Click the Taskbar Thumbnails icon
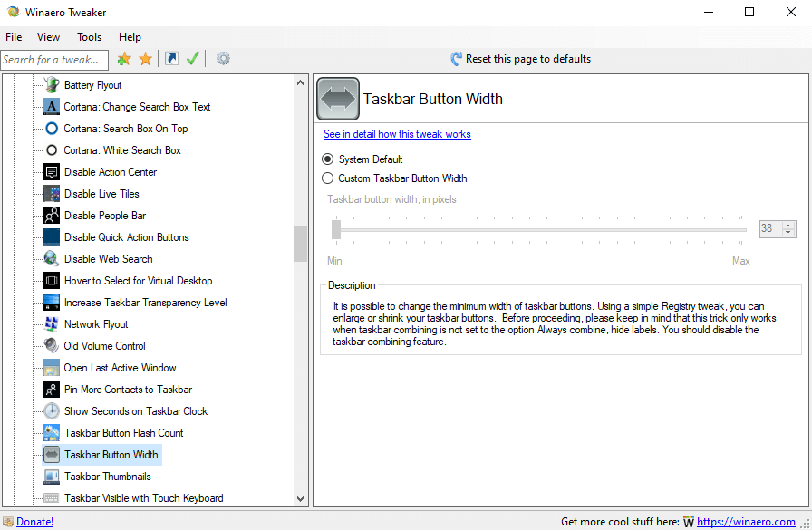812x530 pixels. [x=52, y=477]
